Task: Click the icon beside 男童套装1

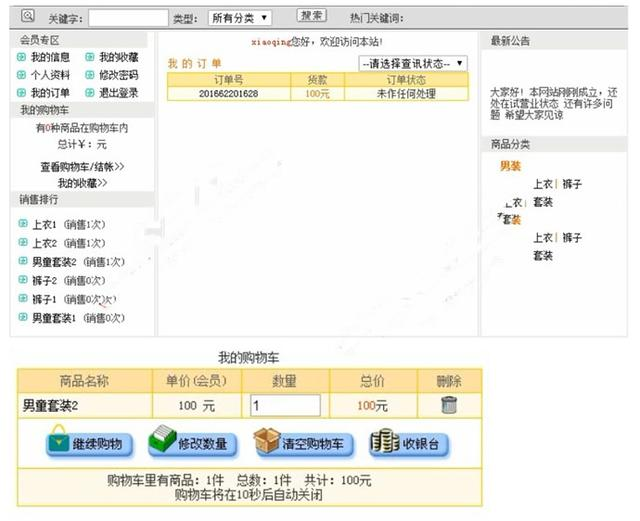Action: (23, 317)
